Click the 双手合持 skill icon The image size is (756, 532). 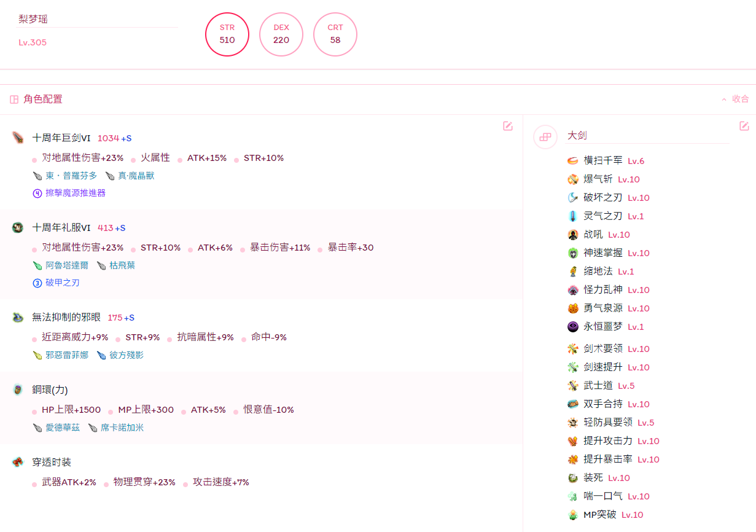(573, 404)
